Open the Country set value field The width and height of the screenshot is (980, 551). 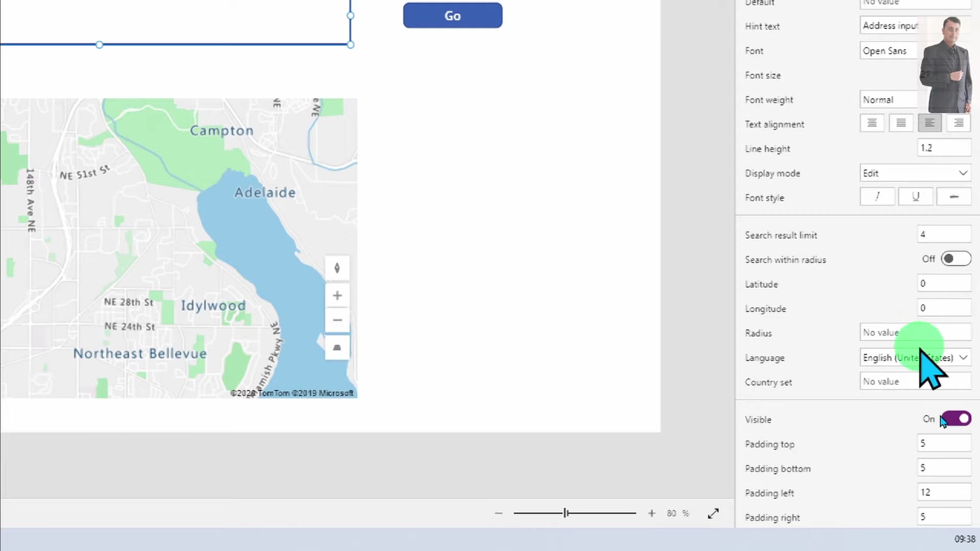tap(914, 381)
